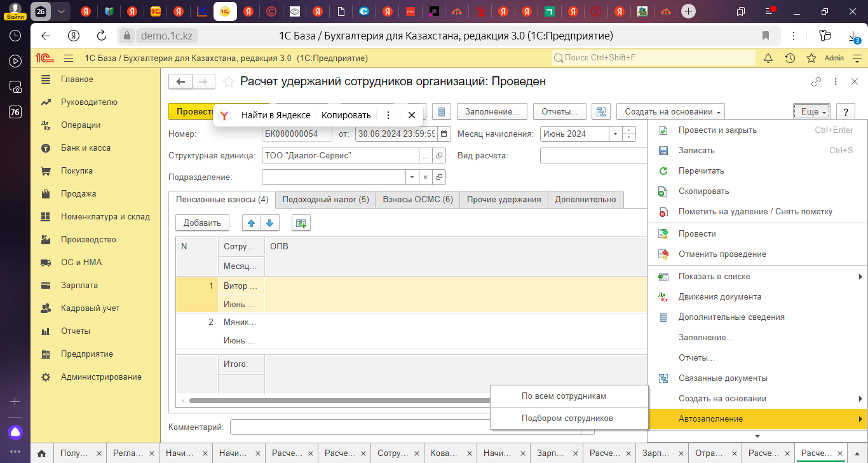Click the navigate back arrow button
This screenshot has height=463, width=868.
click(181, 81)
